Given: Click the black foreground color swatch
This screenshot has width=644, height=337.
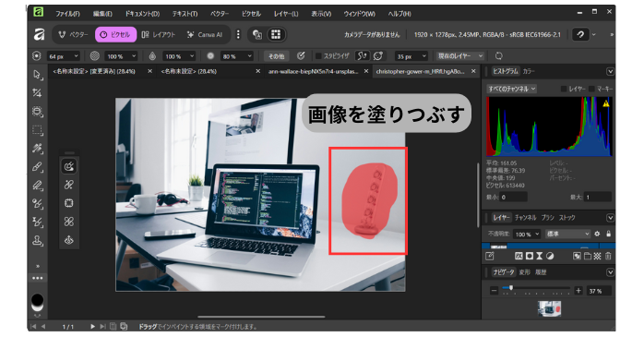Looking at the screenshot, I should [x=37, y=299].
